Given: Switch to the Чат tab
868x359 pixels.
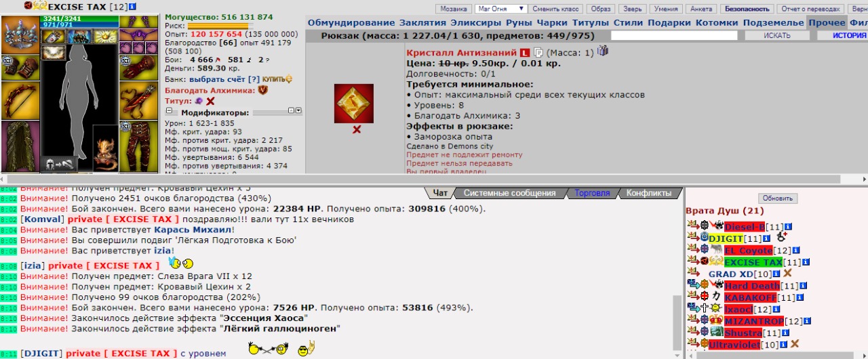Looking at the screenshot, I should tap(440, 193).
